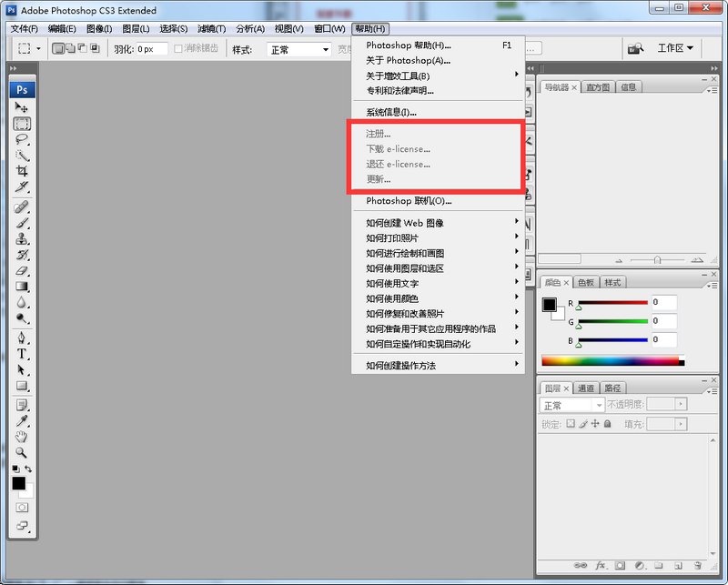Reset default foreground and background colors
Image resolution: width=728 pixels, height=585 pixels.
(x=15, y=469)
